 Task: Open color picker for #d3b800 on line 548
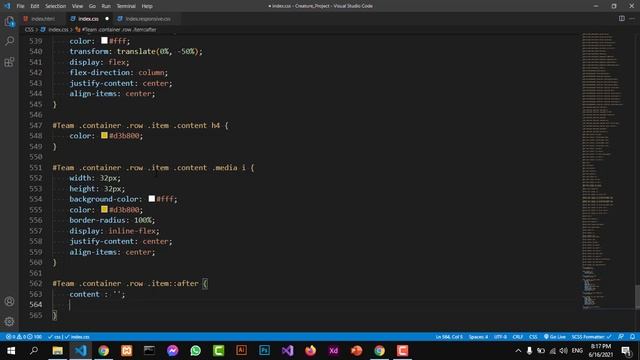pos(104,135)
